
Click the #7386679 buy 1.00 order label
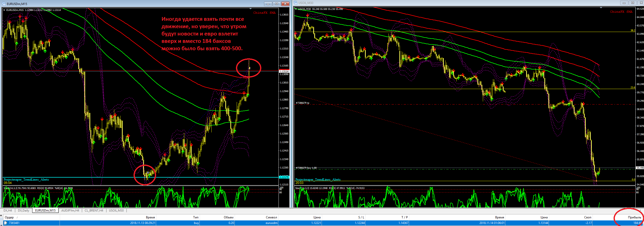pyautogui.click(x=306, y=168)
